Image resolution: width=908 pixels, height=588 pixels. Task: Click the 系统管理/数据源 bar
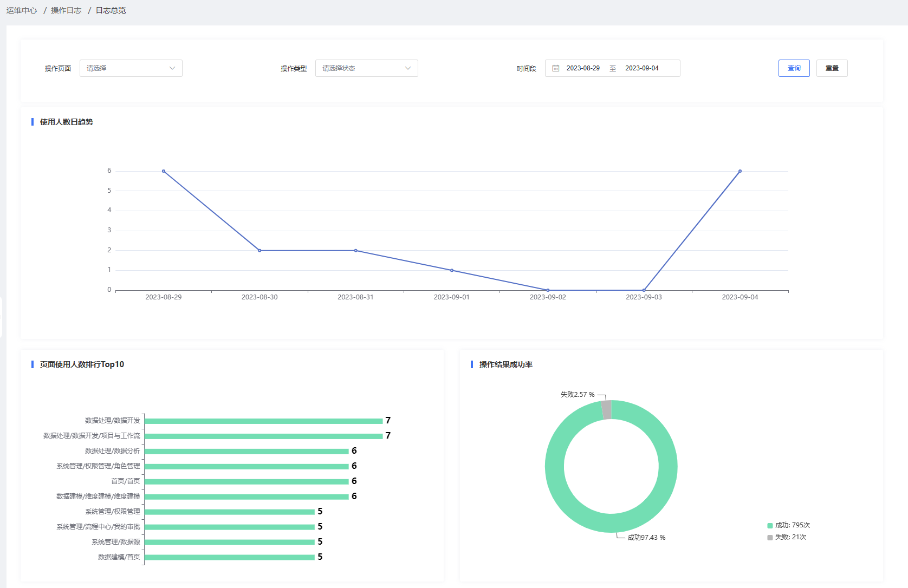pos(230,543)
